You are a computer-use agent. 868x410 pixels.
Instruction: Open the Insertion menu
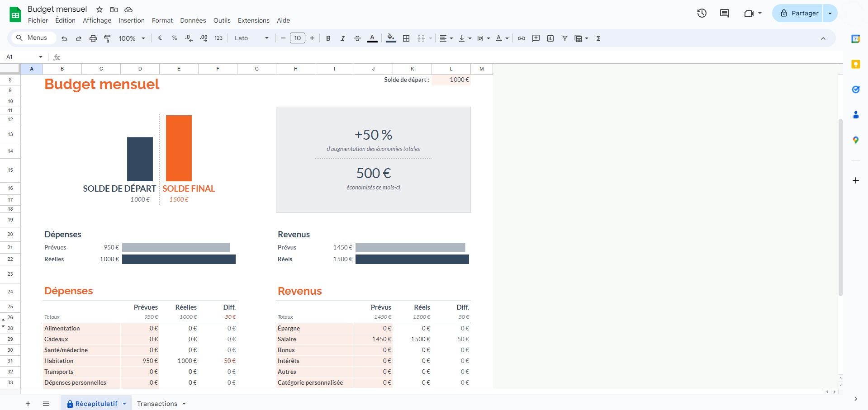[x=131, y=20]
